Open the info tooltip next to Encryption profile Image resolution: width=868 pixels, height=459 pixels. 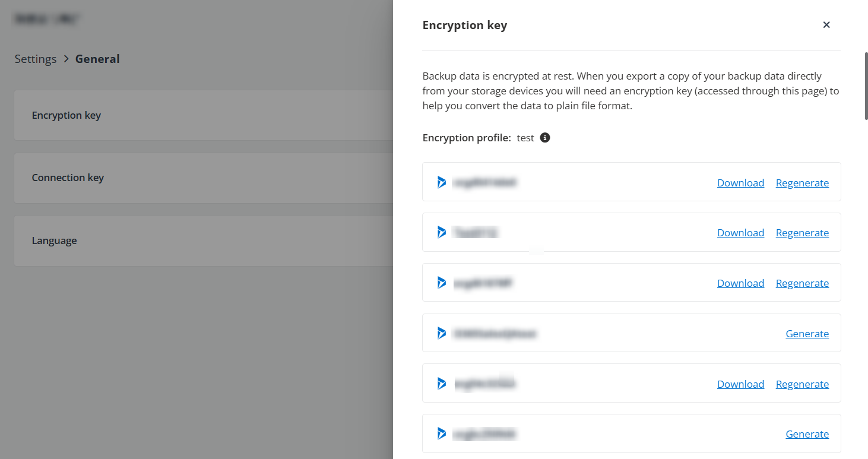[x=545, y=137]
